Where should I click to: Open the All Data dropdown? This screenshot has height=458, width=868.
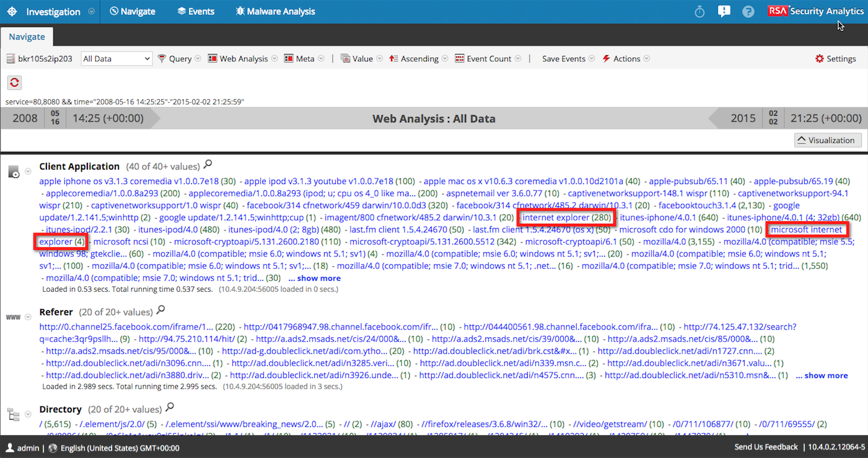116,58
